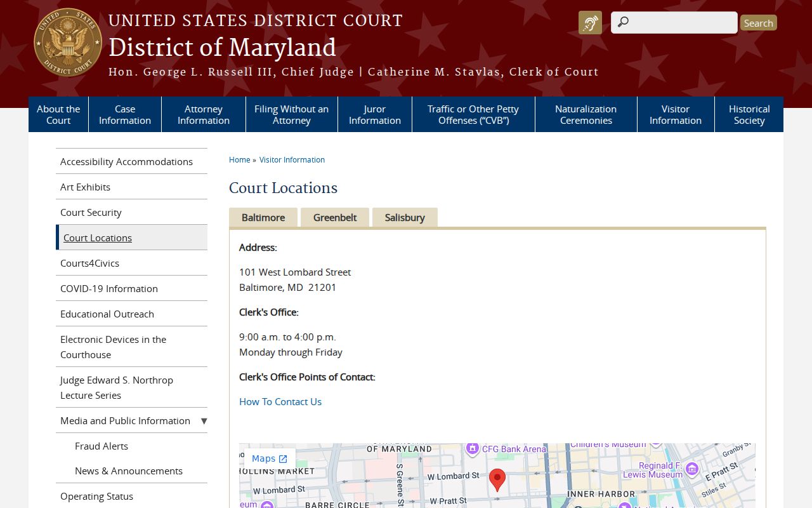Open Accessibility Accommodations sidebar link
Image resolution: width=812 pixels, height=508 pixels.
click(131, 161)
